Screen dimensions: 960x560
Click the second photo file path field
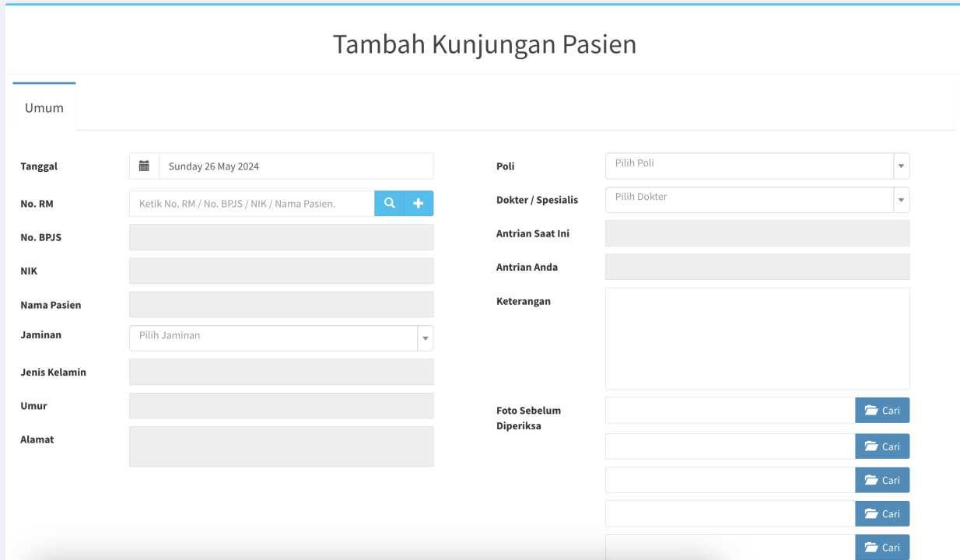[730, 446]
